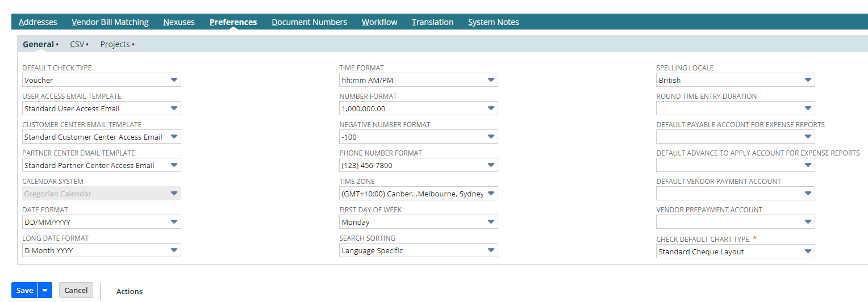Open the Projects subtab
This screenshot has height=302, width=868.
click(x=115, y=44)
